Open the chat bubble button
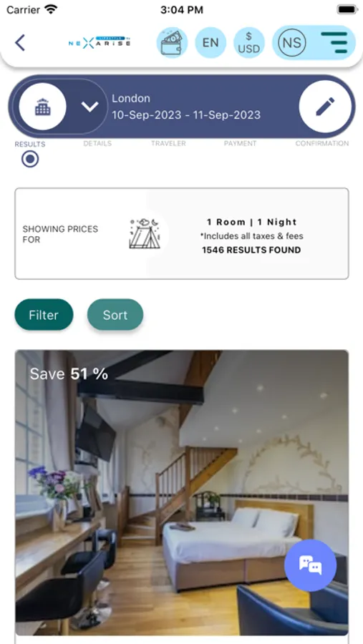Viewport: 363px width, 644px height. coord(311,565)
